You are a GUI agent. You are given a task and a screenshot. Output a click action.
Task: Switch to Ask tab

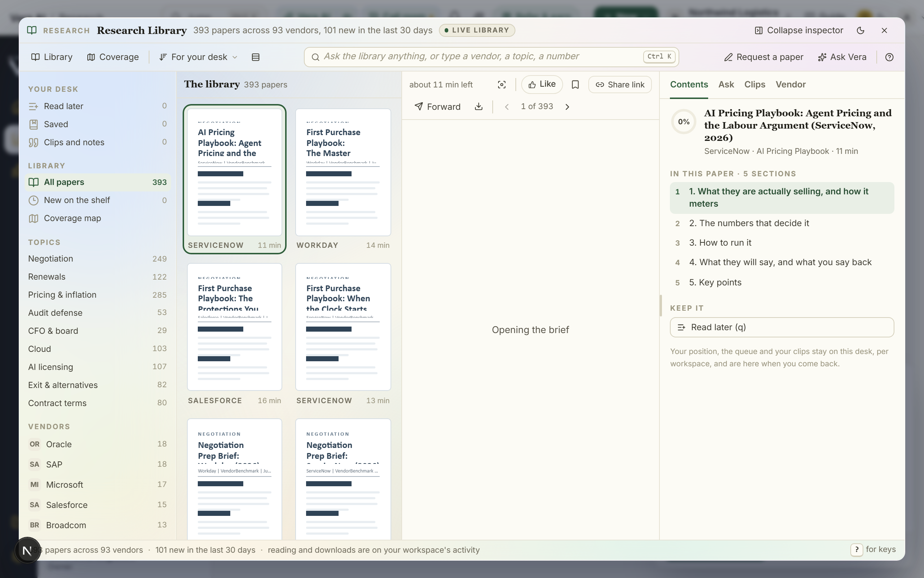coord(726,85)
